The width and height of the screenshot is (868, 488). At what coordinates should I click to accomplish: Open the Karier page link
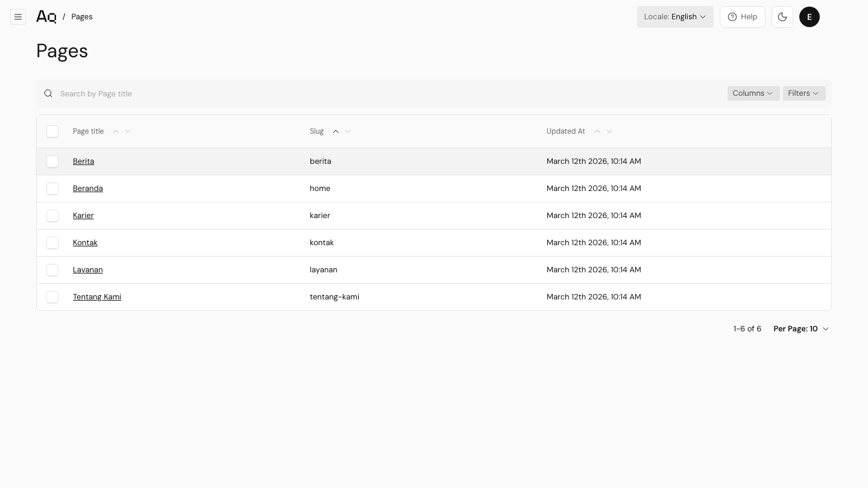(83, 216)
